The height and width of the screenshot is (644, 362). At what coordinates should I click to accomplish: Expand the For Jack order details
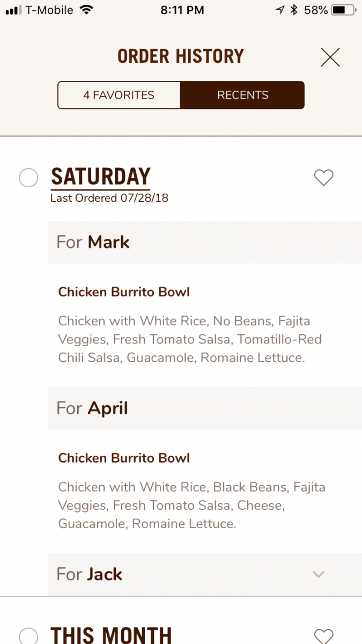point(319,574)
